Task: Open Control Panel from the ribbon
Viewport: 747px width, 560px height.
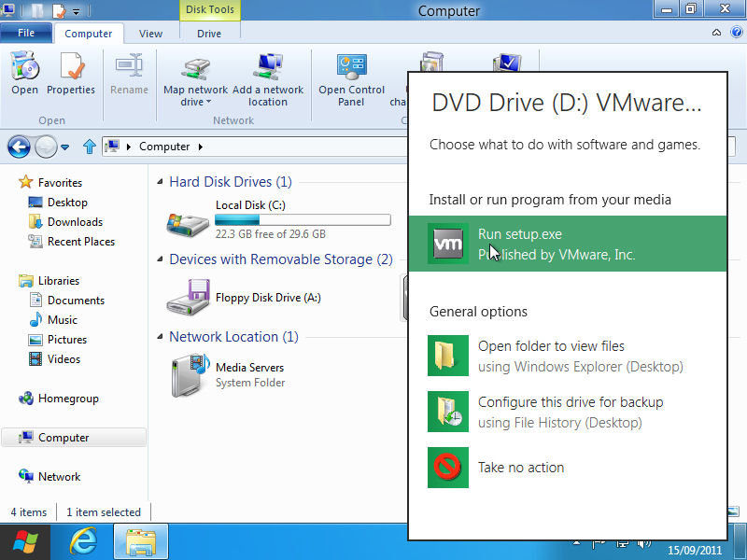Action: (351, 70)
